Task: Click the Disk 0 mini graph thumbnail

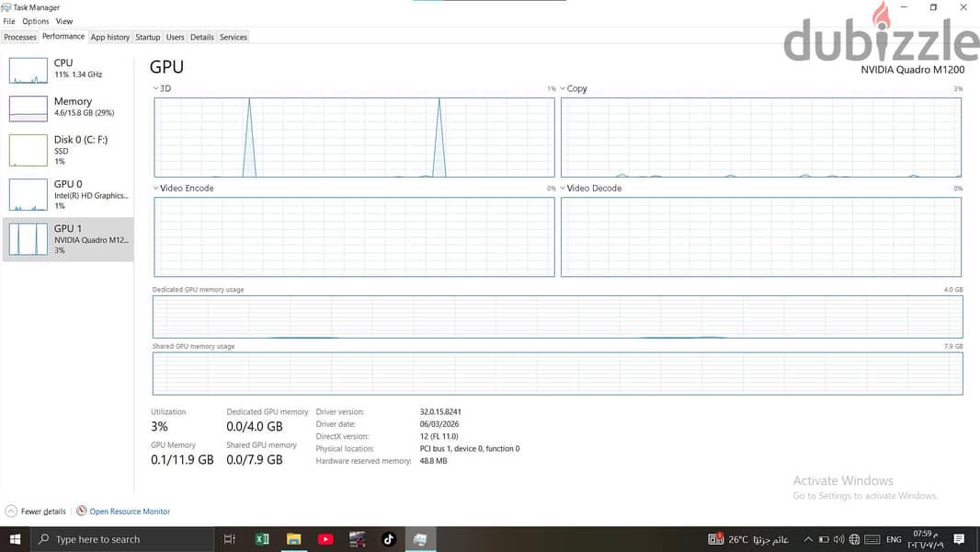Action: 28,150
